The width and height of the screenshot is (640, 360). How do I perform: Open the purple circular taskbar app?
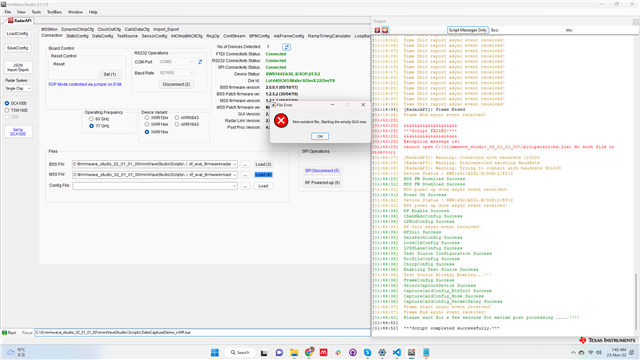[353, 353]
